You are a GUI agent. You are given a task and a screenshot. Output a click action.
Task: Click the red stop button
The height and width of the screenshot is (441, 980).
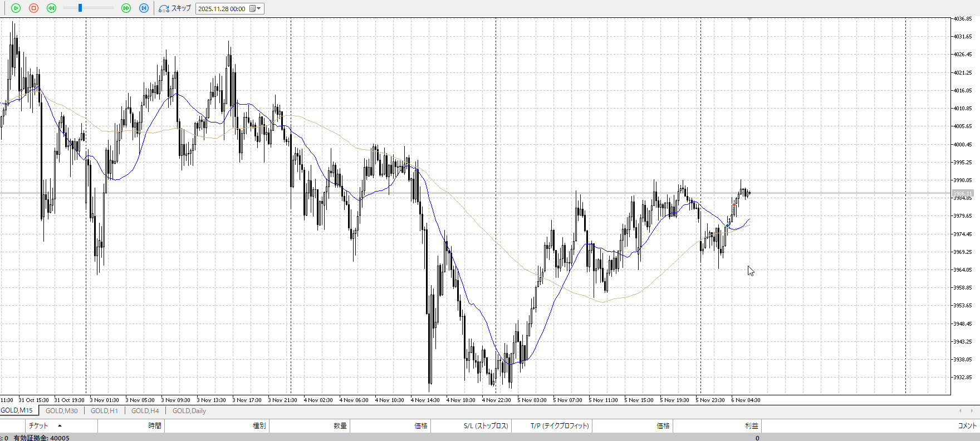point(33,8)
